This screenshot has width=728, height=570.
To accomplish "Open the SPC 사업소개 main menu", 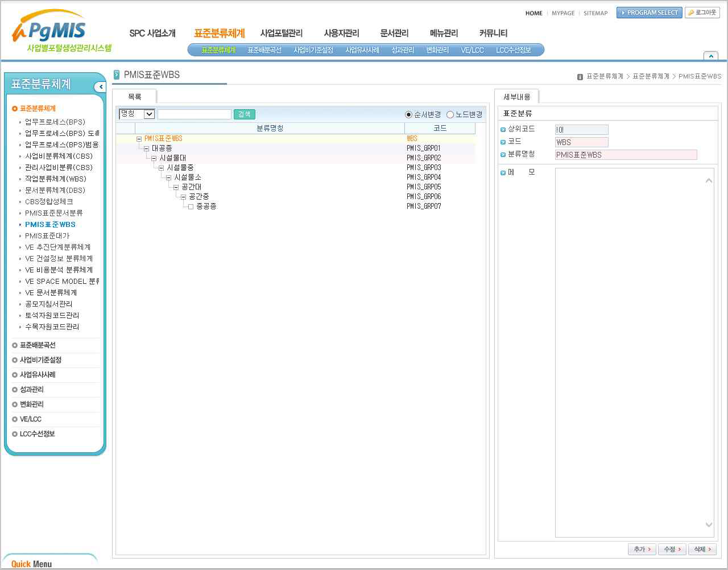I will 152,34.
